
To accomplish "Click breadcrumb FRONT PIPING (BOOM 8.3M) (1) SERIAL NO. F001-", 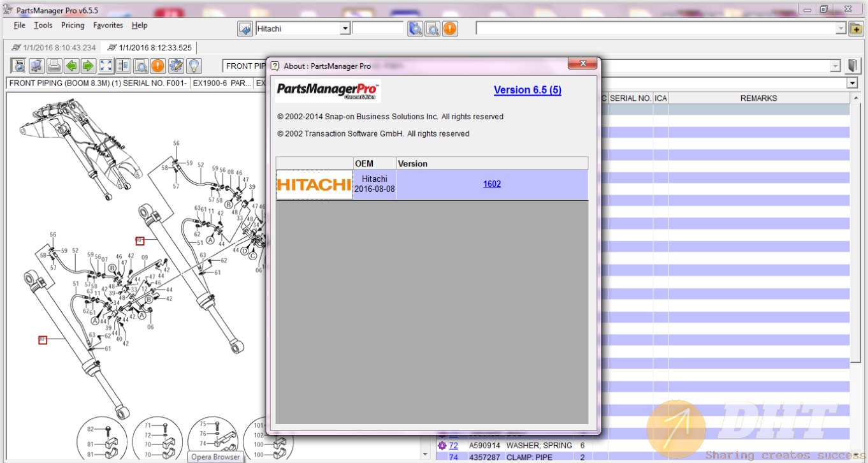I will tap(98, 84).
